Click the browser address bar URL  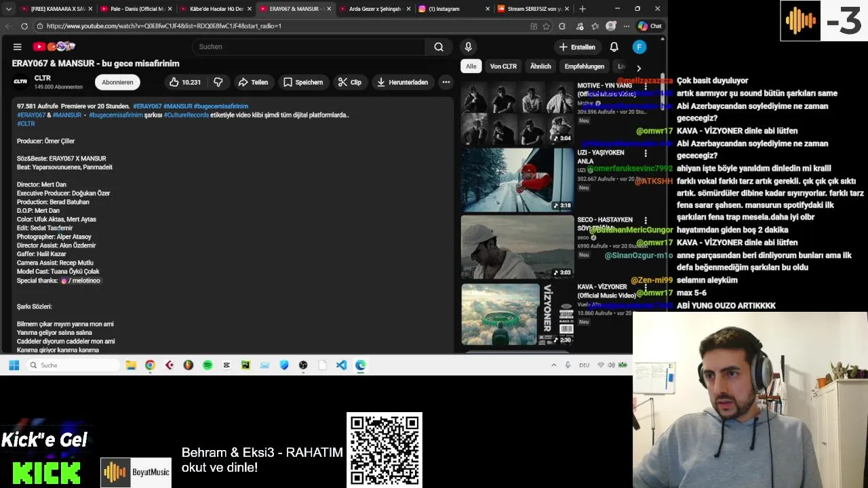[x=164, y=26]
